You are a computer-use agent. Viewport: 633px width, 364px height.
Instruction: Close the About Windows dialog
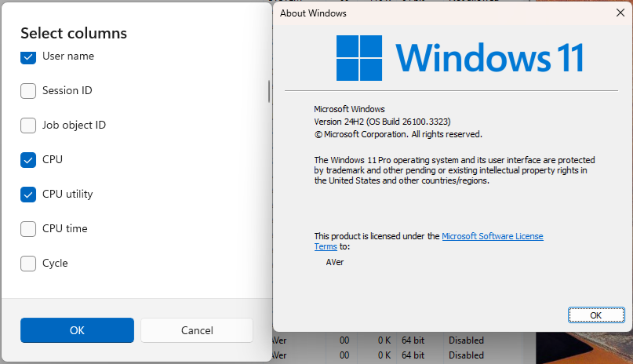pos(620,13)
